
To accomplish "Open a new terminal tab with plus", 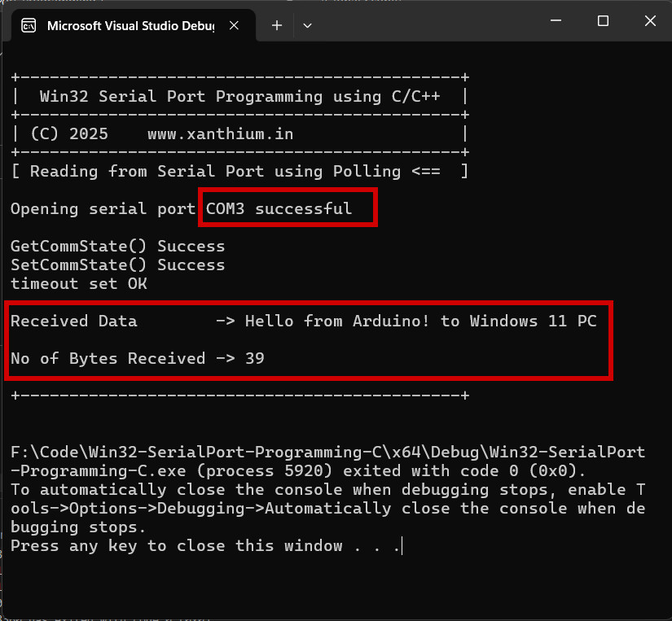I will pyautogui.click(x=277, y=26).
